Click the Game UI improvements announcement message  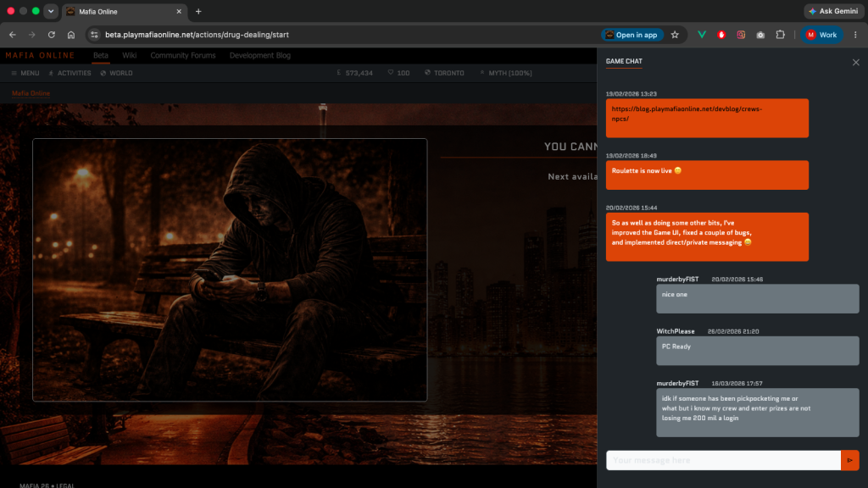[707, 237]
